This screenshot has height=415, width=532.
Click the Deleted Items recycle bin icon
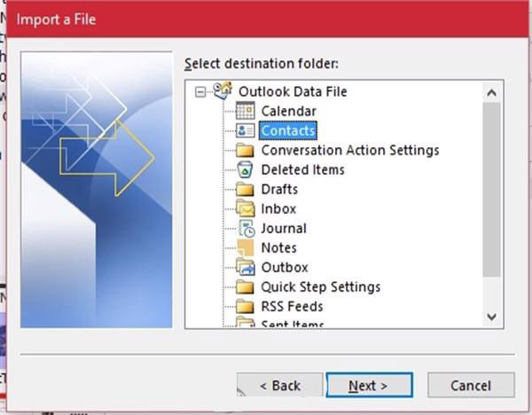[x=245, y=169]
